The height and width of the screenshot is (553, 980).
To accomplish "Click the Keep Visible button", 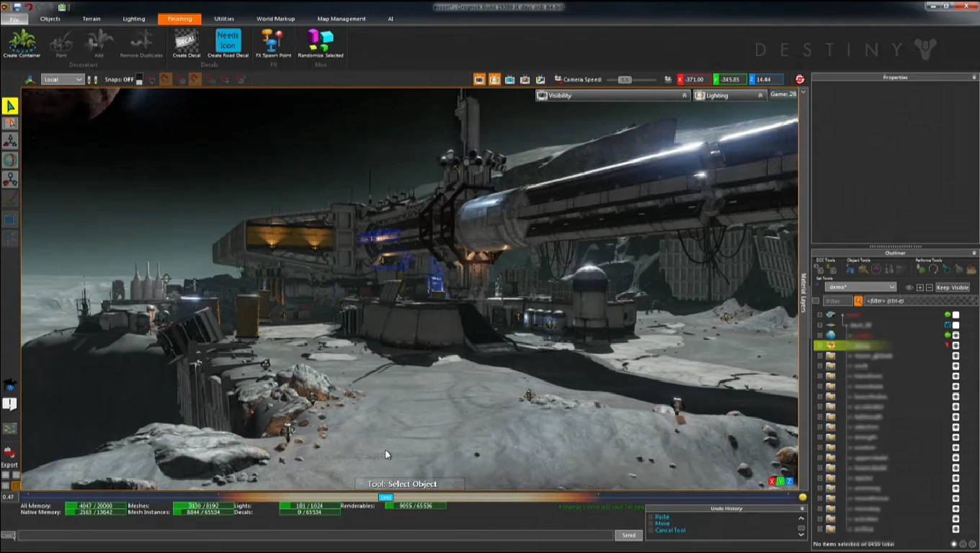I will click(952, 287).
